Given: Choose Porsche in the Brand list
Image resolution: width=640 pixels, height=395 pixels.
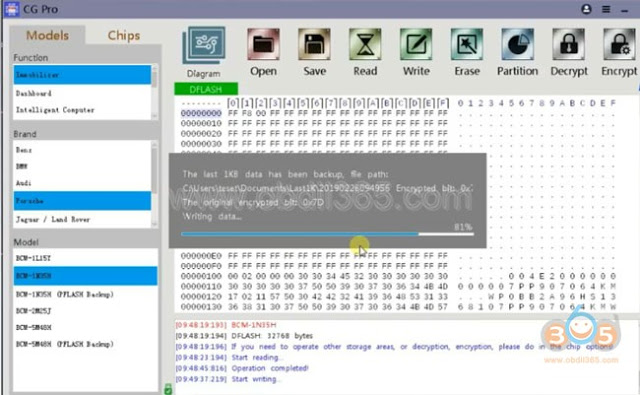Looking at the screenshot, I should [82, 201].
